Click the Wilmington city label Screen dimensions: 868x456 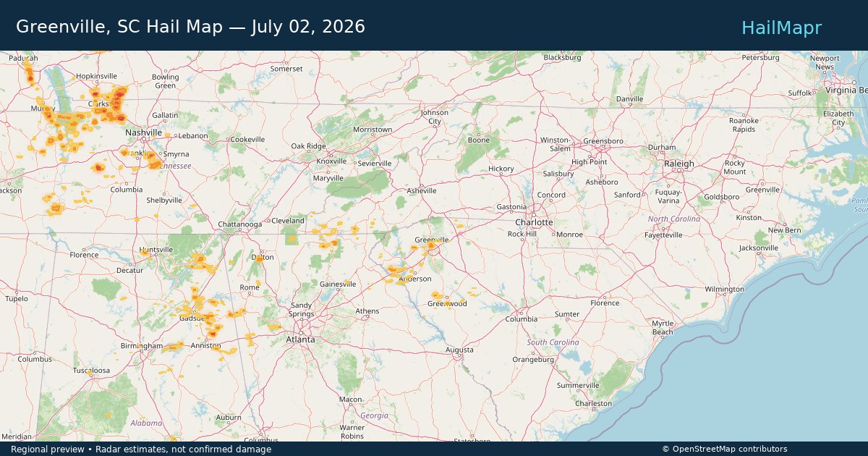click(724, 290)
